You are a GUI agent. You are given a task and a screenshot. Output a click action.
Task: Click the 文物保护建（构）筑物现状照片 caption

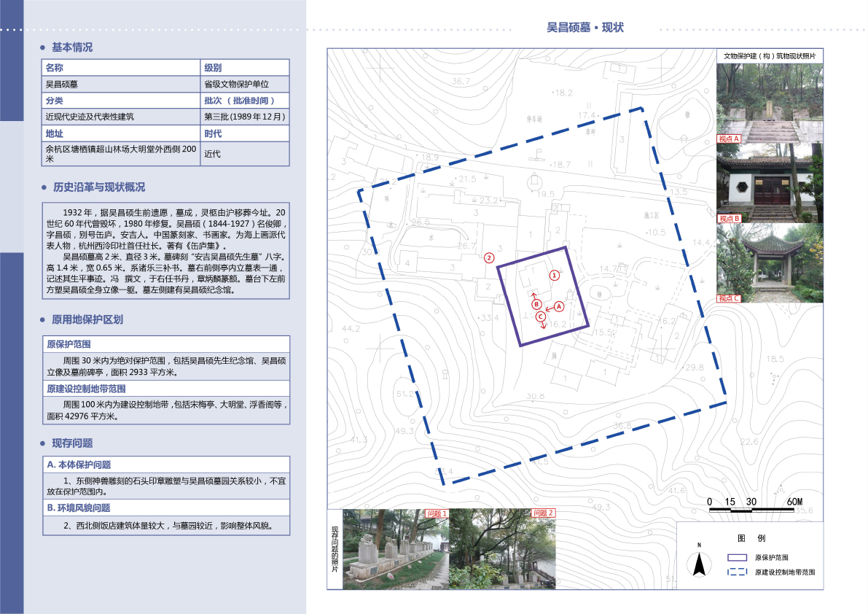pos(770,56)
